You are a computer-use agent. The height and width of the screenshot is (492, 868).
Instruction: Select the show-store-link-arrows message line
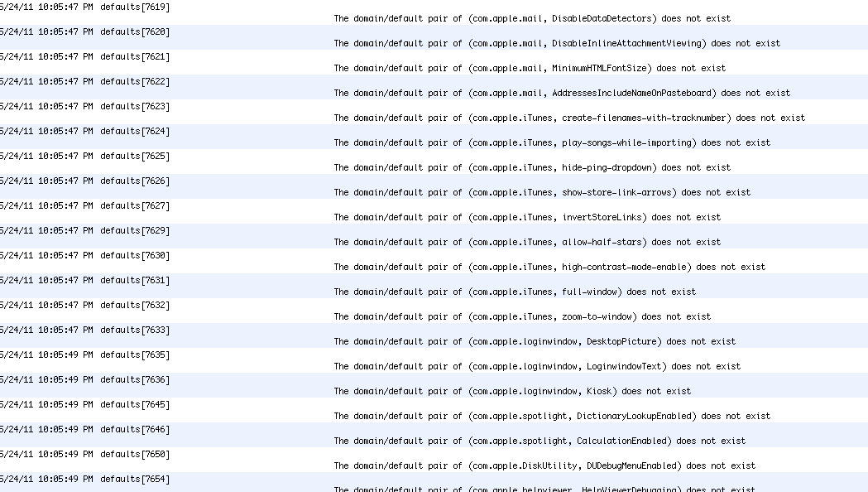coord(542,193)
